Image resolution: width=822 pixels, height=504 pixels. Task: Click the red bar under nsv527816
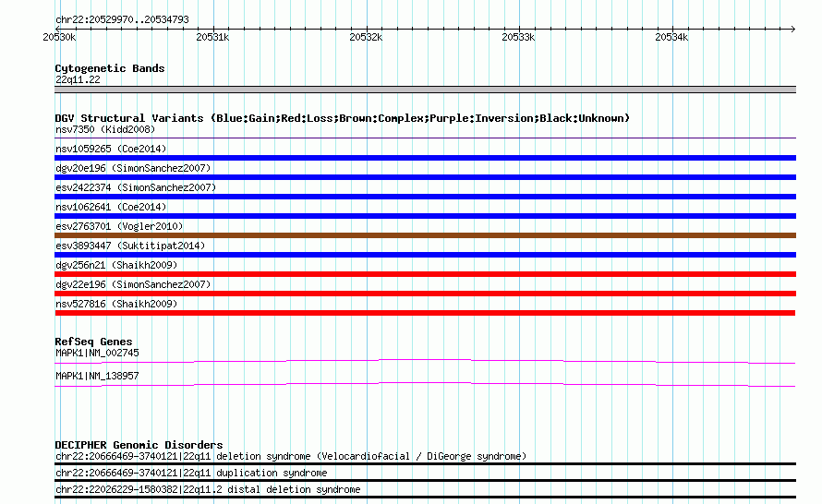(x=425, y=313)
